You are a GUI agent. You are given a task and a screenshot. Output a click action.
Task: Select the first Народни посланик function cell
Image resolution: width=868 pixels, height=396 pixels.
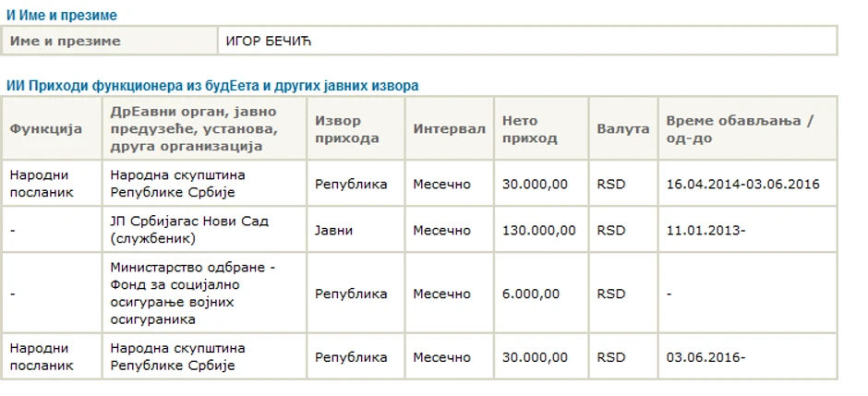[x=42, y=184]
